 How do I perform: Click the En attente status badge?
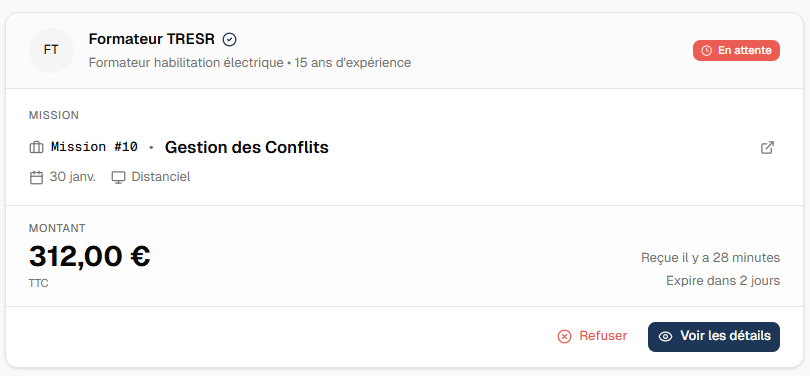click(x=736, y=51)
